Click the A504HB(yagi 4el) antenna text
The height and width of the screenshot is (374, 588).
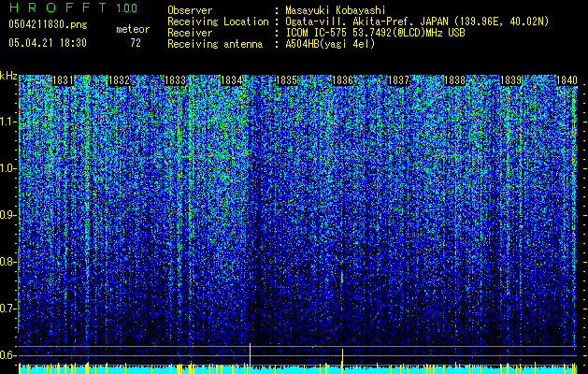pos(330,44)
